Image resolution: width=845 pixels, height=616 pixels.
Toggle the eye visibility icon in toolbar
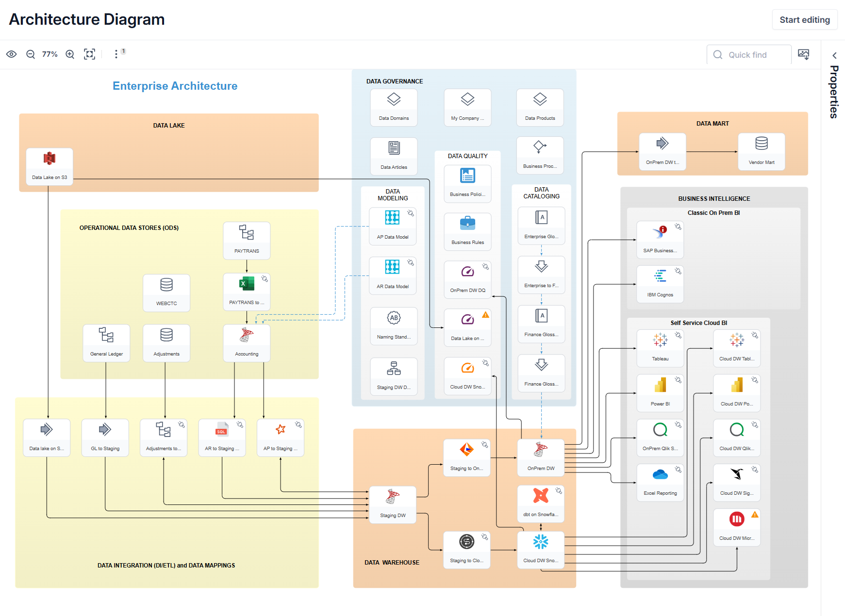[x=12, y=54]
